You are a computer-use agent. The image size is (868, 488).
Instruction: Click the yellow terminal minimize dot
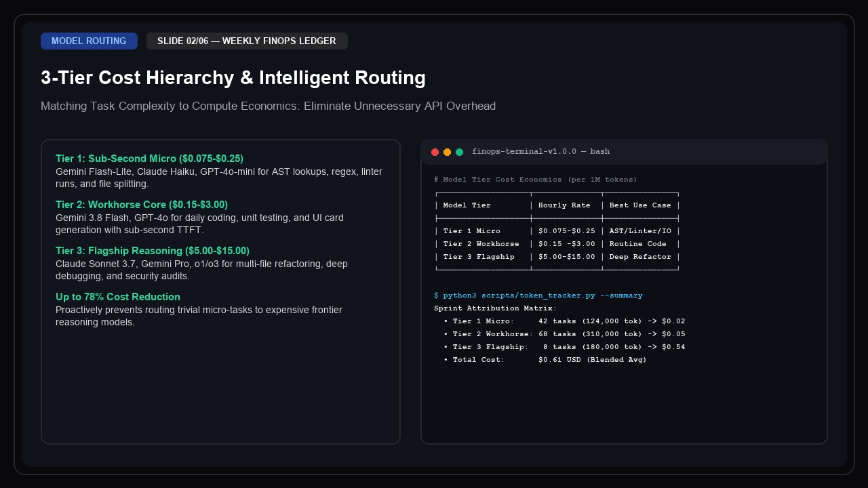447,152
